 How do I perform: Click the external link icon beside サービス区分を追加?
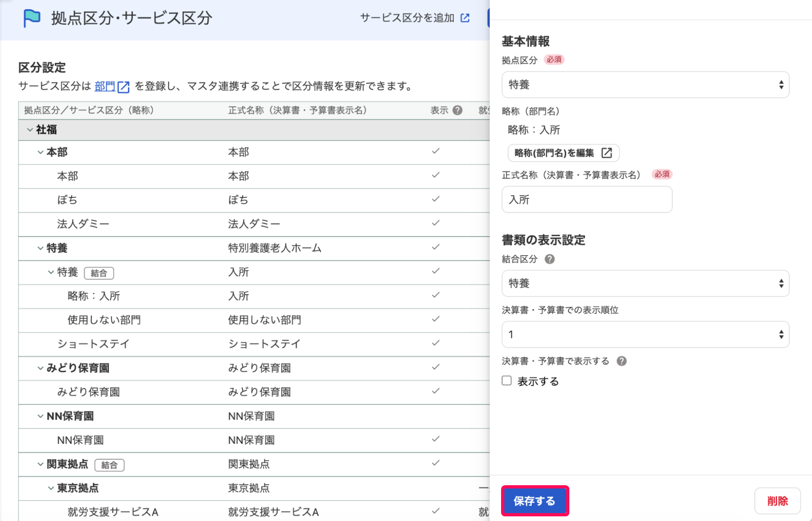click(465, 18)
